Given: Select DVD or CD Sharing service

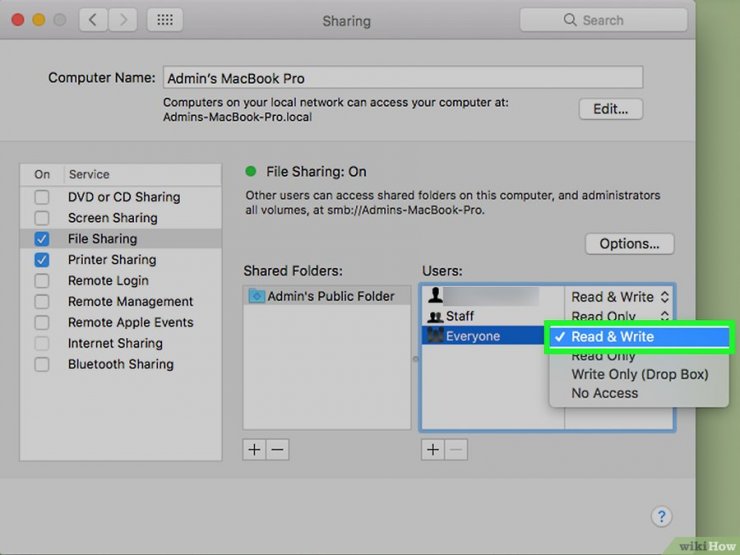Looking at the screenshot, I should point(121,197).
